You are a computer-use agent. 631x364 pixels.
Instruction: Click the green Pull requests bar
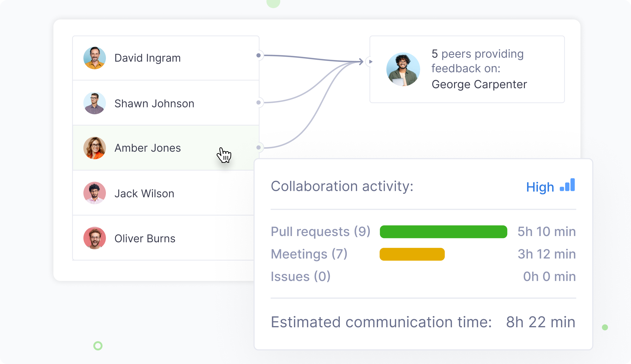pos(443,232)
